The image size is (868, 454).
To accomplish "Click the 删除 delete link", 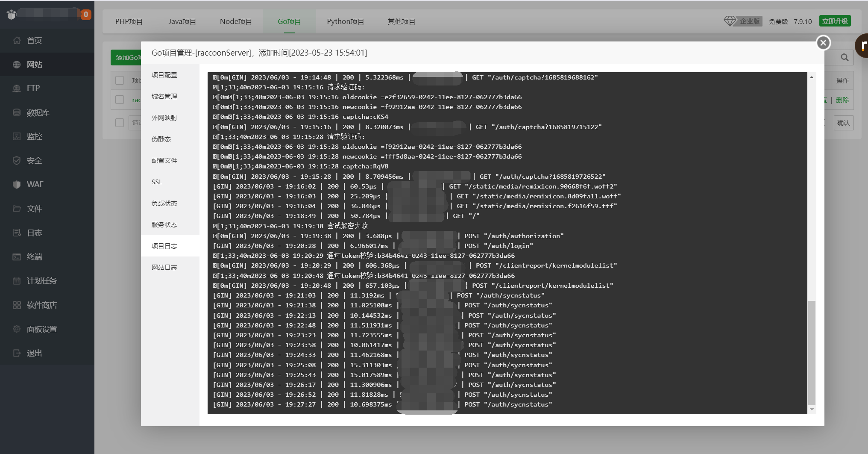I will (842, 100).
